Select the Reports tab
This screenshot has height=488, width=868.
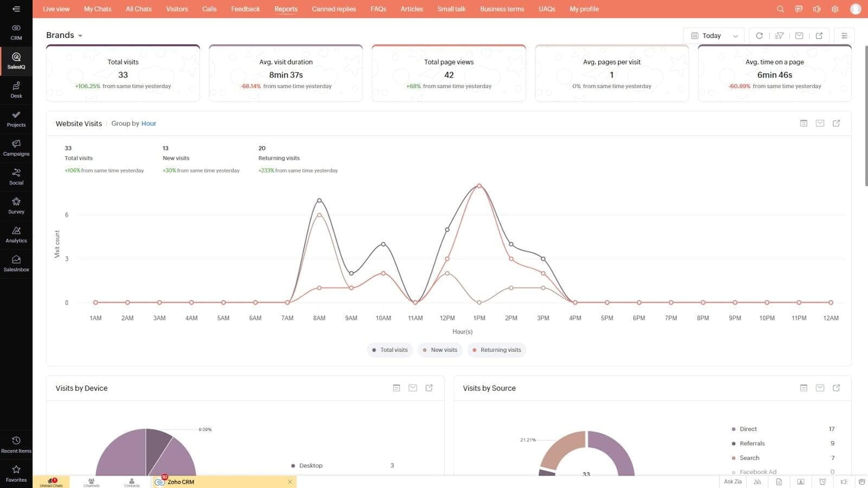coord(286,9)
